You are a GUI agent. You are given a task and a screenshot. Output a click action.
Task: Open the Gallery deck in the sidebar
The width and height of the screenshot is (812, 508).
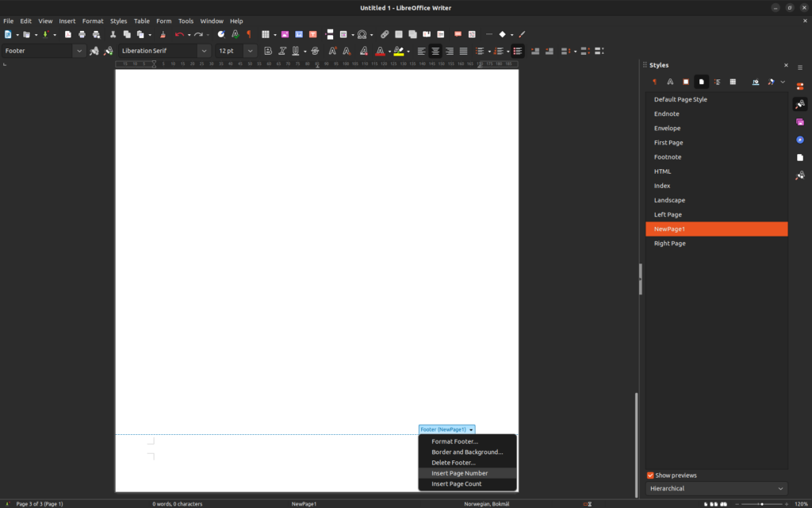[x=800, y=122]
